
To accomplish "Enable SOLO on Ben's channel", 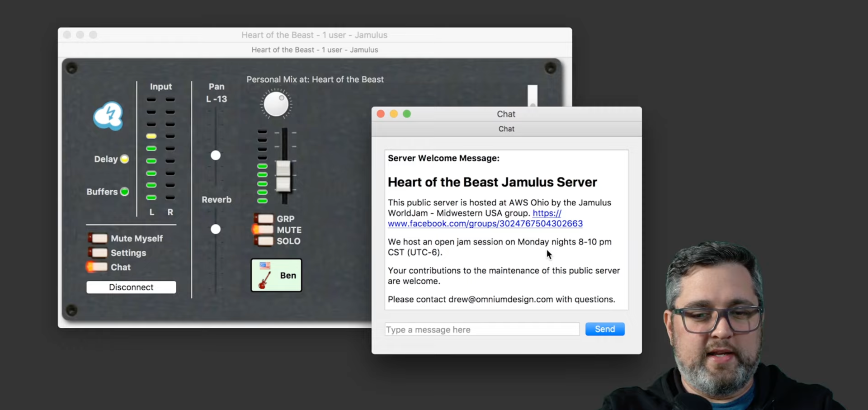I will [264, 241].
